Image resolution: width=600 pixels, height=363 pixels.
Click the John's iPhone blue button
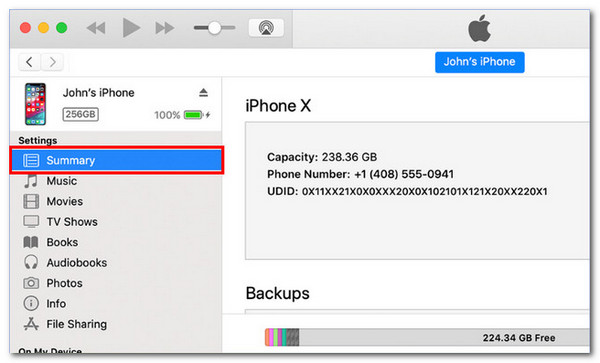(479, 62)
